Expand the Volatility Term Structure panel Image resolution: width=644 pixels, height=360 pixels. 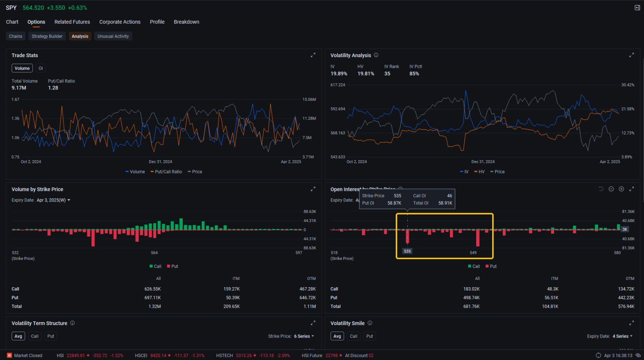pos(313,323)
